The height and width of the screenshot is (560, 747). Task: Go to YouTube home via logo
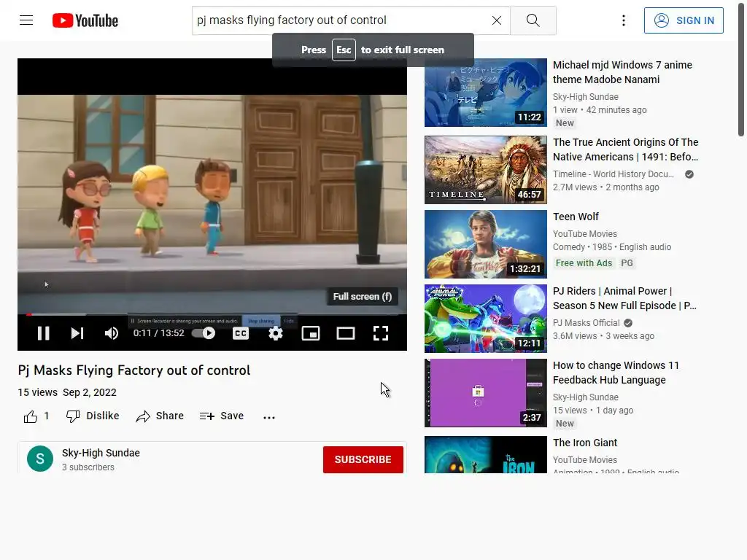[85, 20]
